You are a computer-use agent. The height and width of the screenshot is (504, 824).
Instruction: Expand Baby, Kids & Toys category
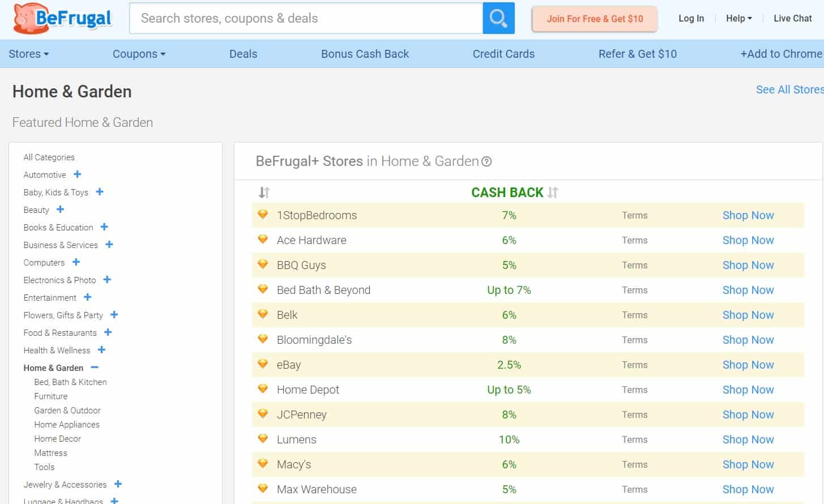click(100, 192)
